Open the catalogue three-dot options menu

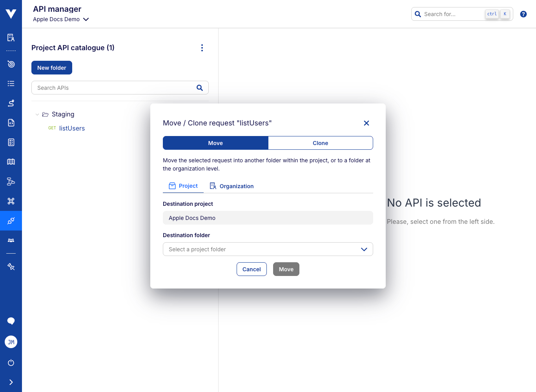tap(202, 48)
